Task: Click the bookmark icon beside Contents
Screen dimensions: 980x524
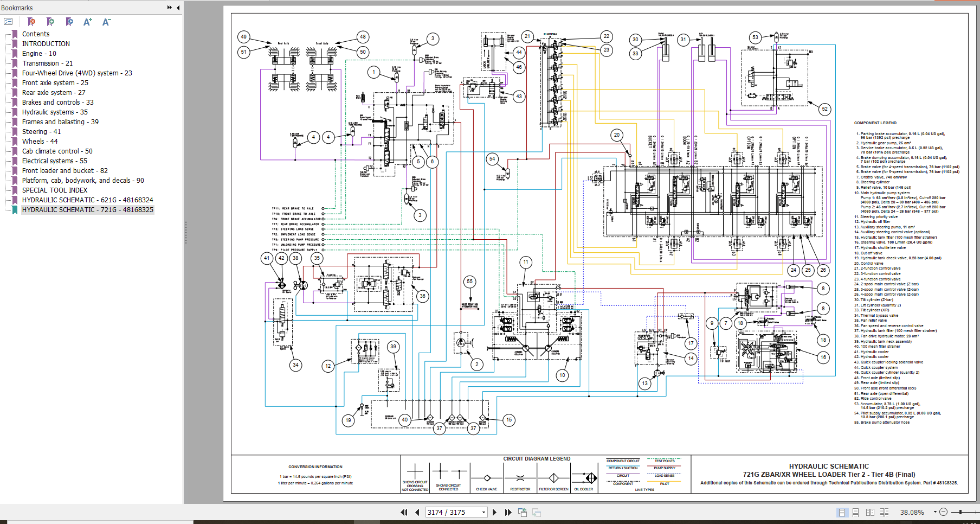Action: 15,34
